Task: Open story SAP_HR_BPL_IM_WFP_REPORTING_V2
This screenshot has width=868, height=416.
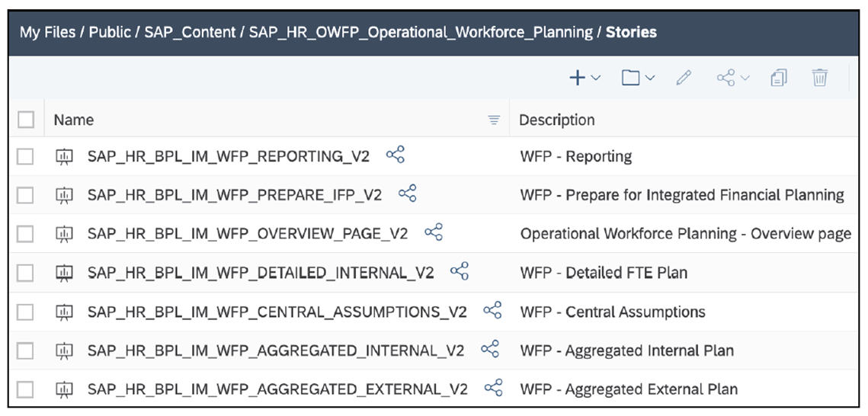Action: tap(228, 156)
